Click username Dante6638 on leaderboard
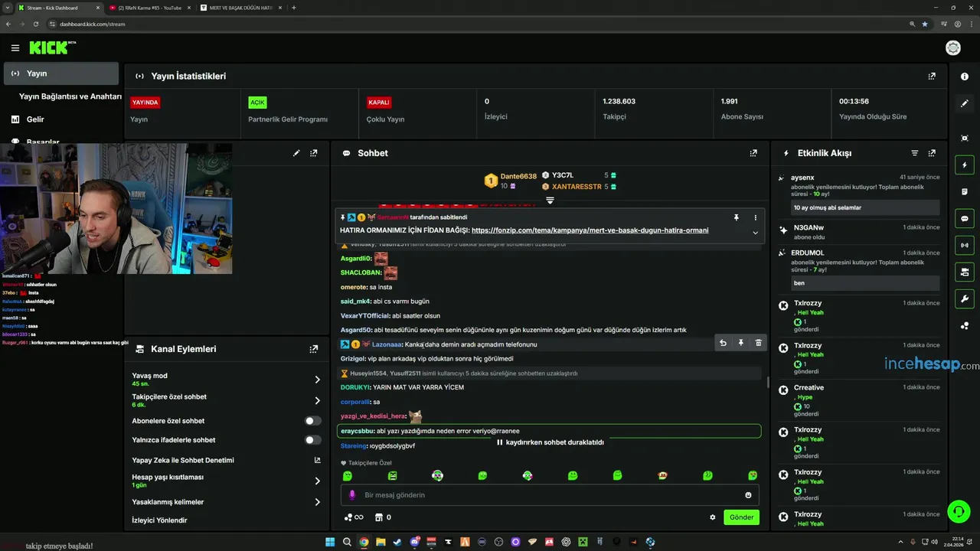The height and width of the screenshot is (551, 980). pos(518,176)
